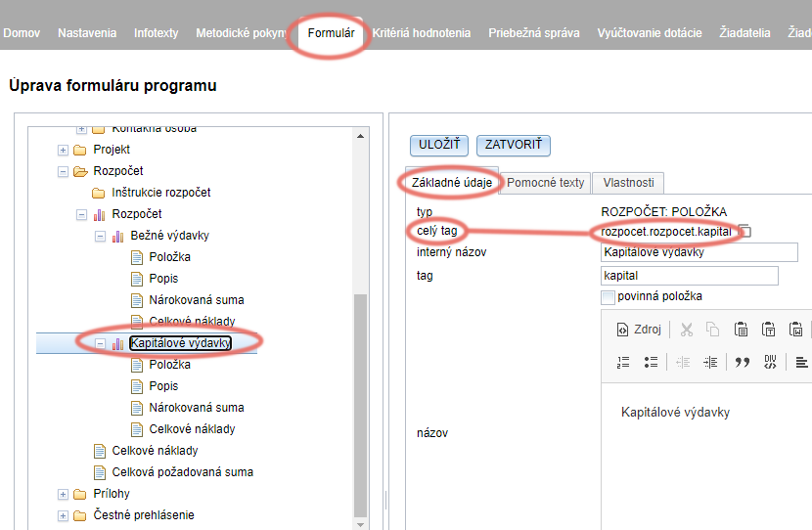The image size is (812, 530).
Task: Click the ZATVORIŤ button
Action: click(x=514, y=145)
